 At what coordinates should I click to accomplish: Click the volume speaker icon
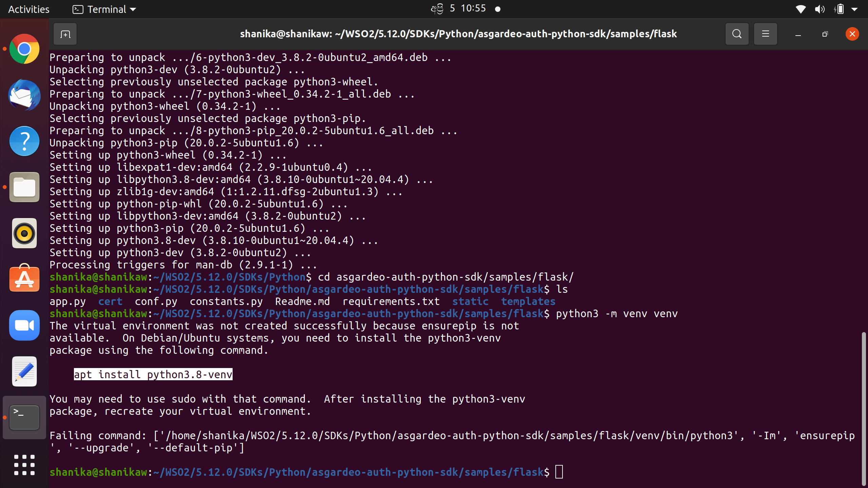[x=820, y=9]
